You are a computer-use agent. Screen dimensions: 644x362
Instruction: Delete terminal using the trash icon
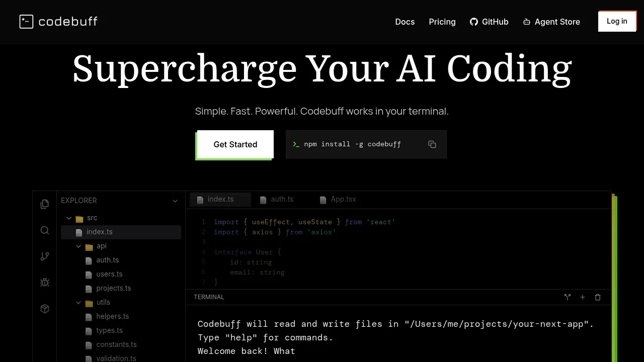tap(598, 297)
